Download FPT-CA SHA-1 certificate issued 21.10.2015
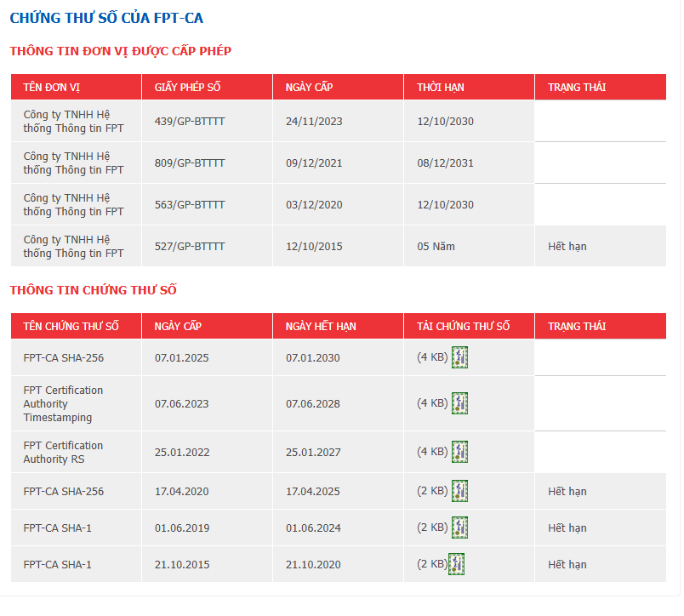This screenshot has height=616, width=684. (456, 564)
